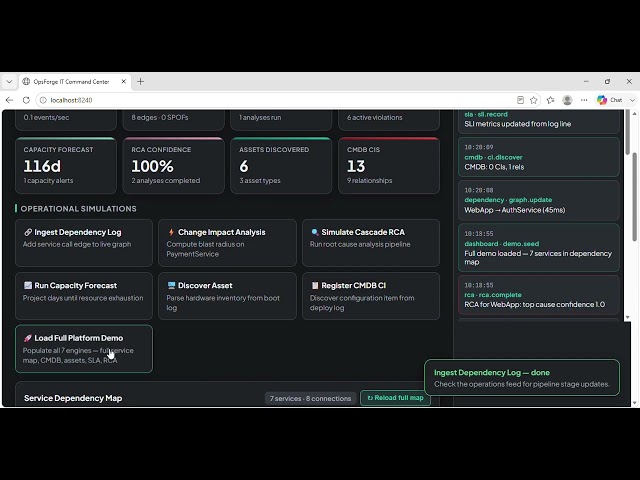Open a new browser tab
The image size is (640, 480).
(x=140, y=82)
